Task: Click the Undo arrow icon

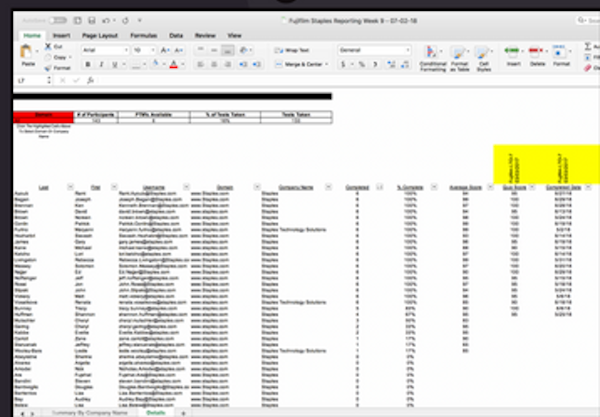Action: [106, 20]
